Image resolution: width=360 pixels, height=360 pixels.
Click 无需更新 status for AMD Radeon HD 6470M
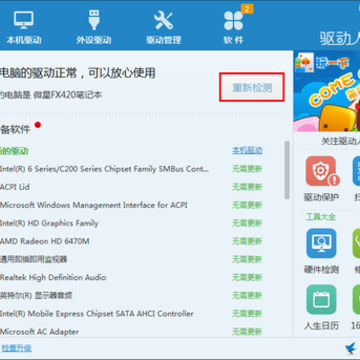pos(247,241)
